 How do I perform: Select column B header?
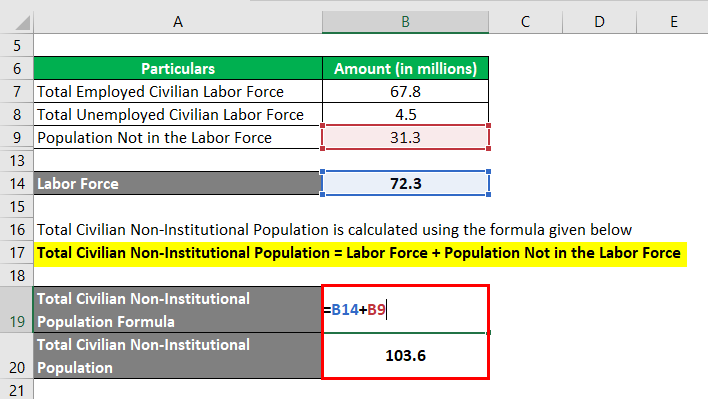coord(405,22)
